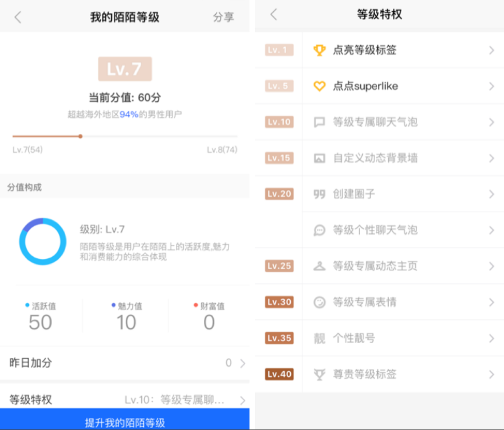Click the 魅力值 value 10
This screenshot has width=504, height=430.
click(x=126, y=322)
